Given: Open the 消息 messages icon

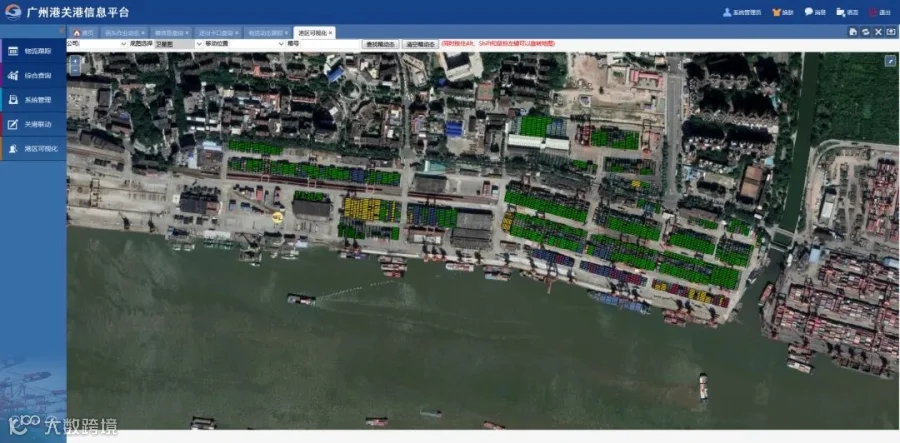Looking at the screenshot, I should [x=814, y=12].
